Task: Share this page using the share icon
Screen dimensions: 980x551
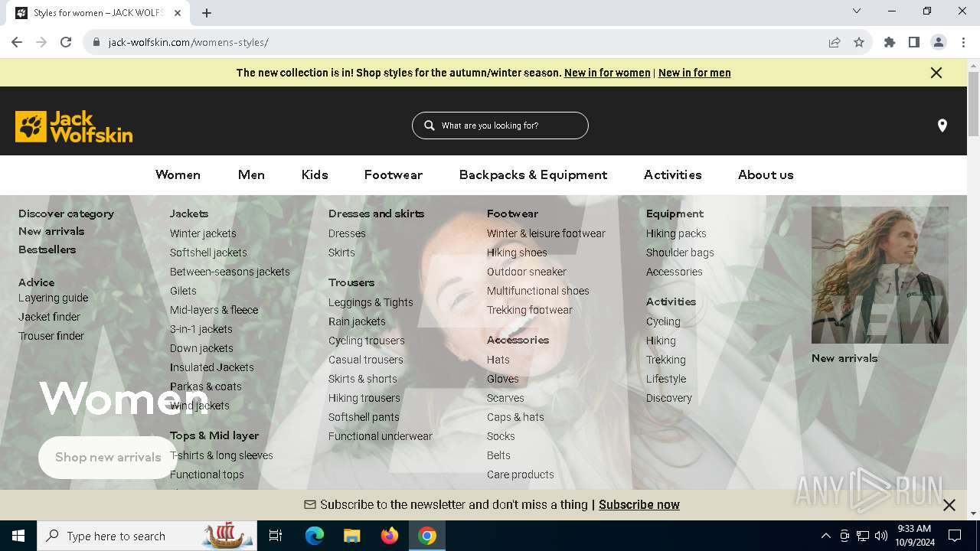Action: click(835, 42)
